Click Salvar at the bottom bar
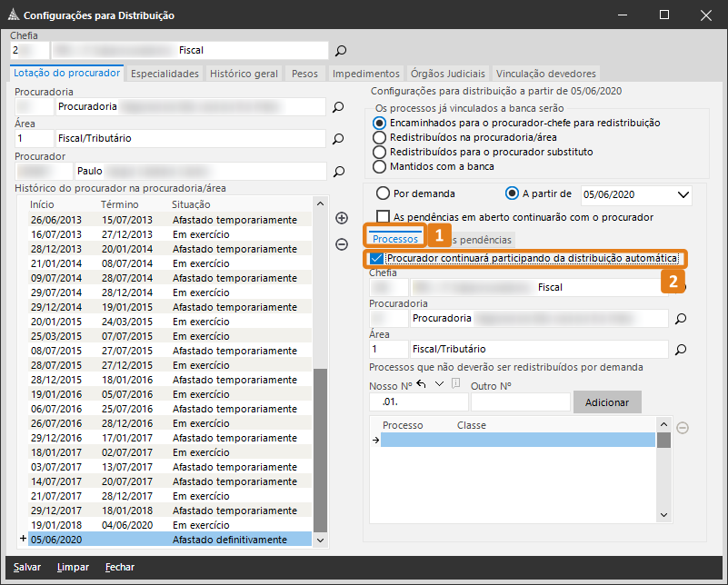728x585 pixels. tap(26, 567)
